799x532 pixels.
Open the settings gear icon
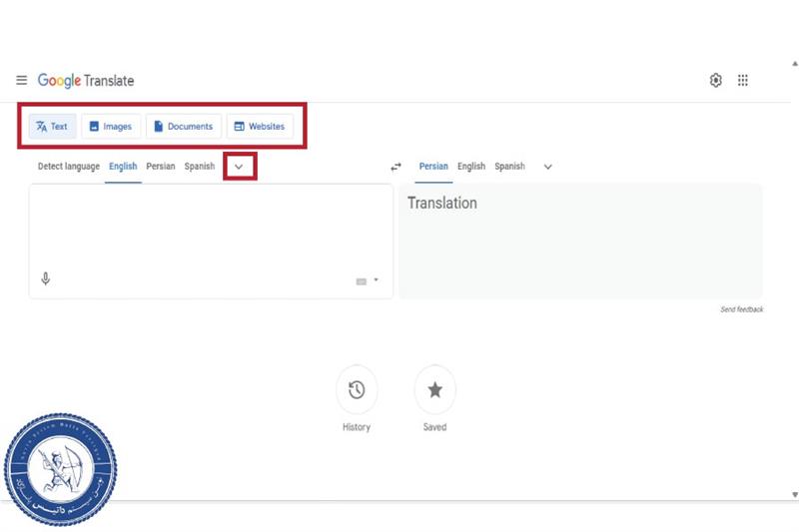tap(715, 80)
